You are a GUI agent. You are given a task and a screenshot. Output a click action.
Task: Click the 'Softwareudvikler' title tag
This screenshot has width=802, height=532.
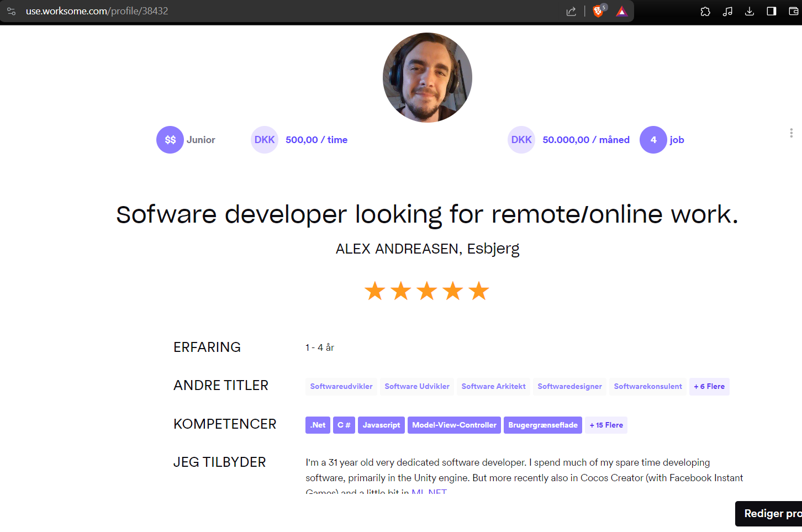pos(341,386)
